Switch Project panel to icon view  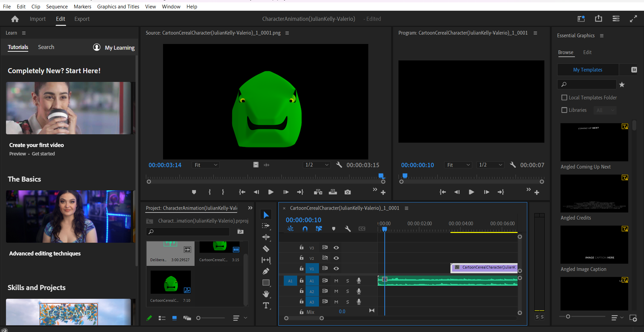pyautogui.click(x=174, y=318)
